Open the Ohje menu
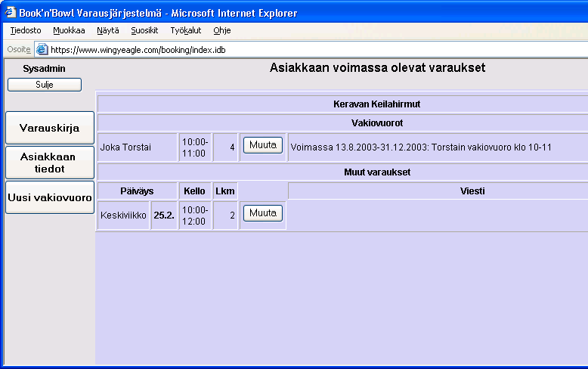Screen dimensions: 588x369 pyautogui.click(x=222, y=31)
